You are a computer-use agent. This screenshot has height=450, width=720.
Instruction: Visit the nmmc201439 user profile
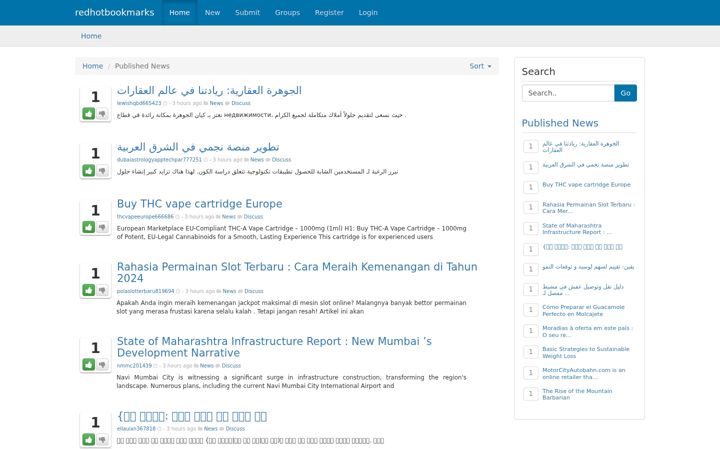pos(134,366)
